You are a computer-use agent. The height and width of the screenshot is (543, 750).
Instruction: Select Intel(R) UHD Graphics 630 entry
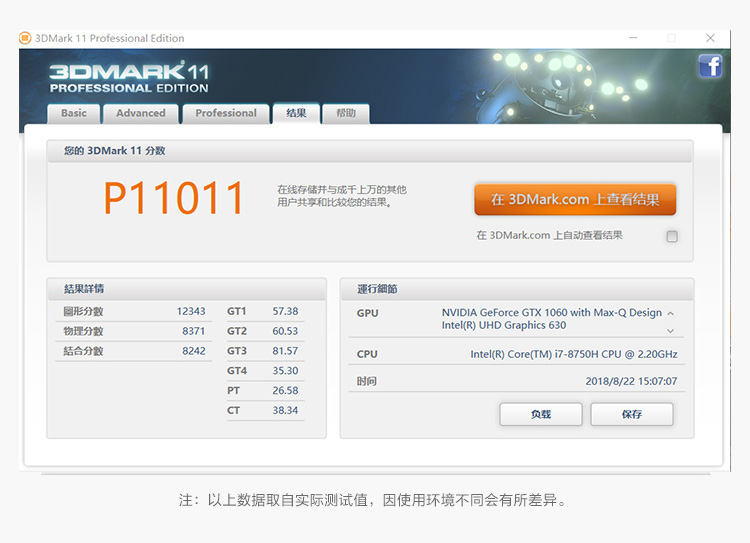point(504,325)
